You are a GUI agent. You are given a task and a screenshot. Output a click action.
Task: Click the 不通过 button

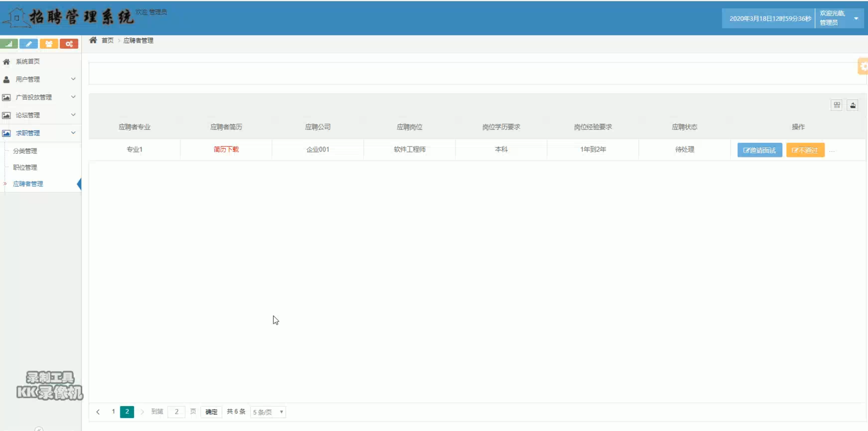pyautogui.click(x=805, y=150)
